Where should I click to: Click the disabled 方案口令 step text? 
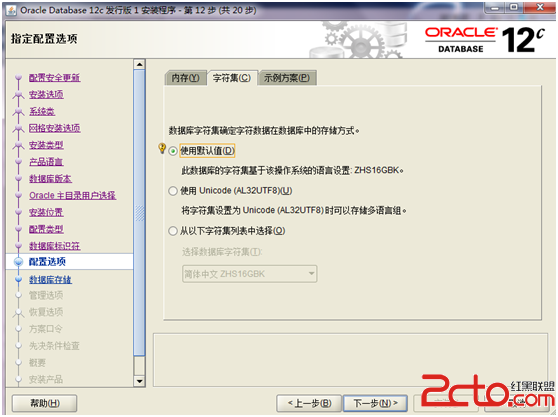(x=46, y=329)
